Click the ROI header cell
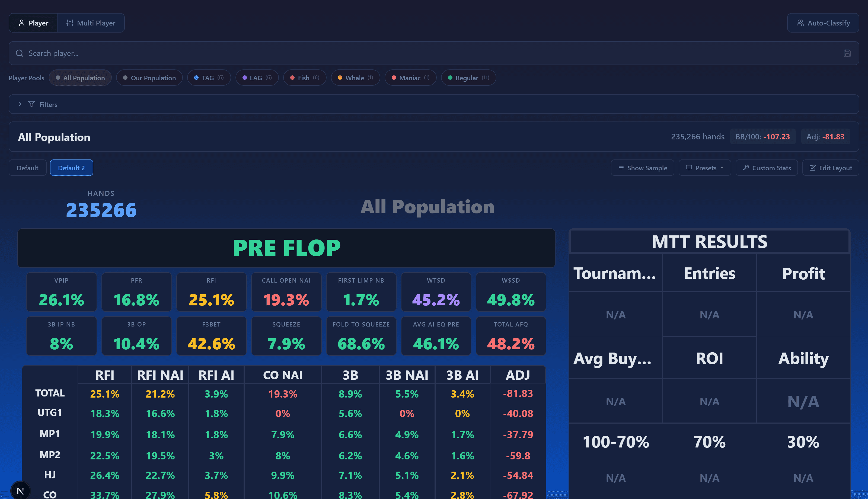The width and height of the screenshot is (868, 499). click(709, 358)
